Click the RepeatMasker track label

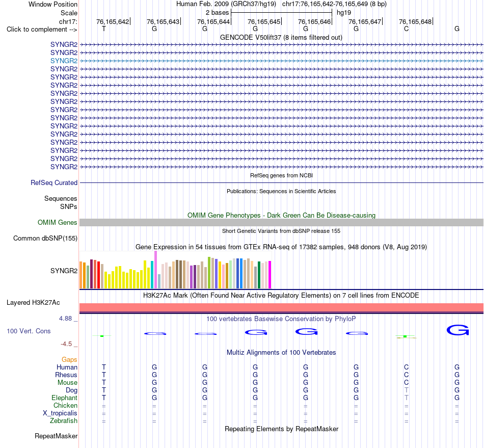click(56, 436)
